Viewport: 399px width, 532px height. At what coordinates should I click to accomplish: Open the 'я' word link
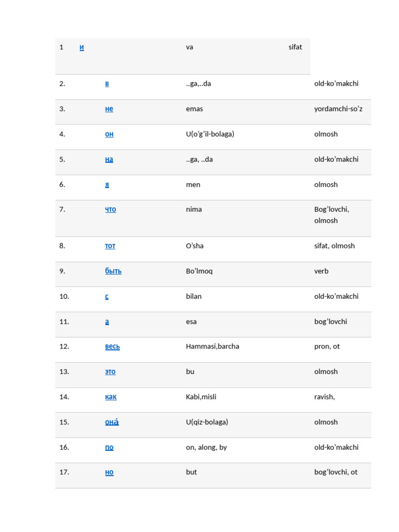click(x=107, y=184)
